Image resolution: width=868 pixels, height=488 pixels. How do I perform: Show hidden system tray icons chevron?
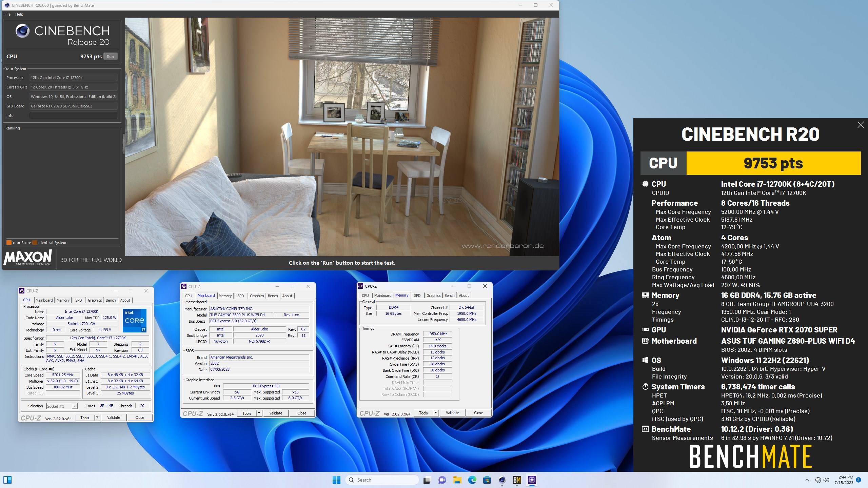click(x=807, y=480)
